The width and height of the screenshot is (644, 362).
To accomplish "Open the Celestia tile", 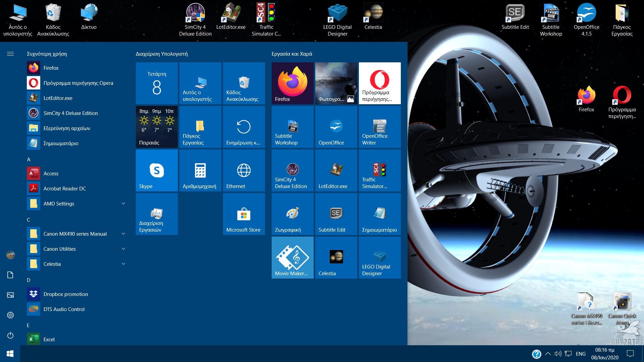I will [336, 257].
